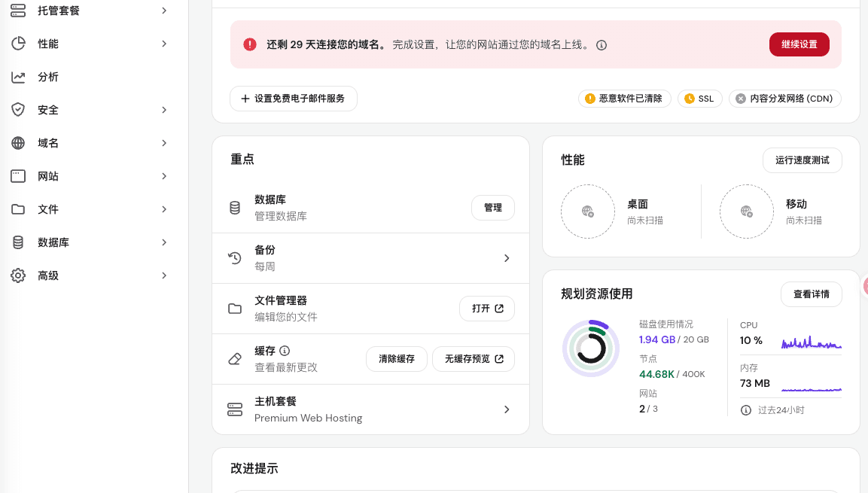Click the 1.94 GB disk usage value

coord(657,339)
